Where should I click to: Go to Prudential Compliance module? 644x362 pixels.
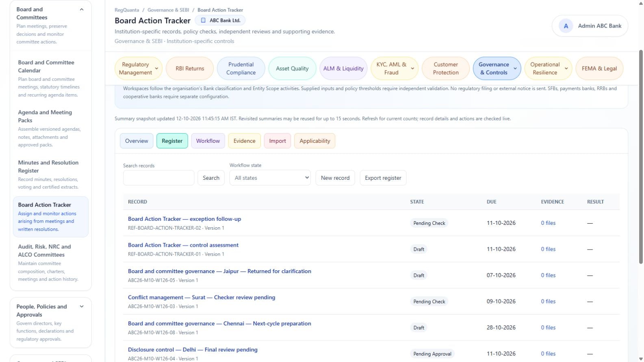coord(241,69)
